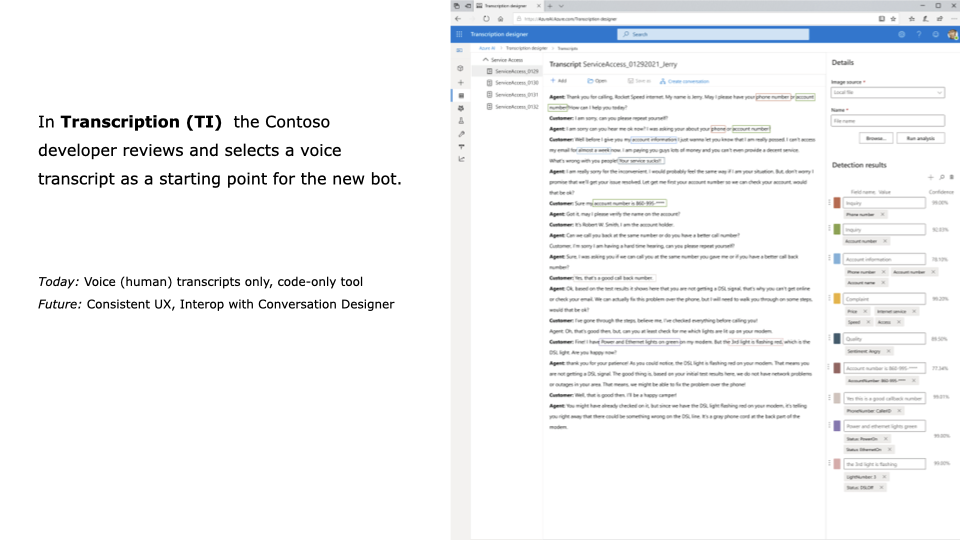Select ServiceAccess_0130 transcript
960x540 pixels.
(512, 83)
